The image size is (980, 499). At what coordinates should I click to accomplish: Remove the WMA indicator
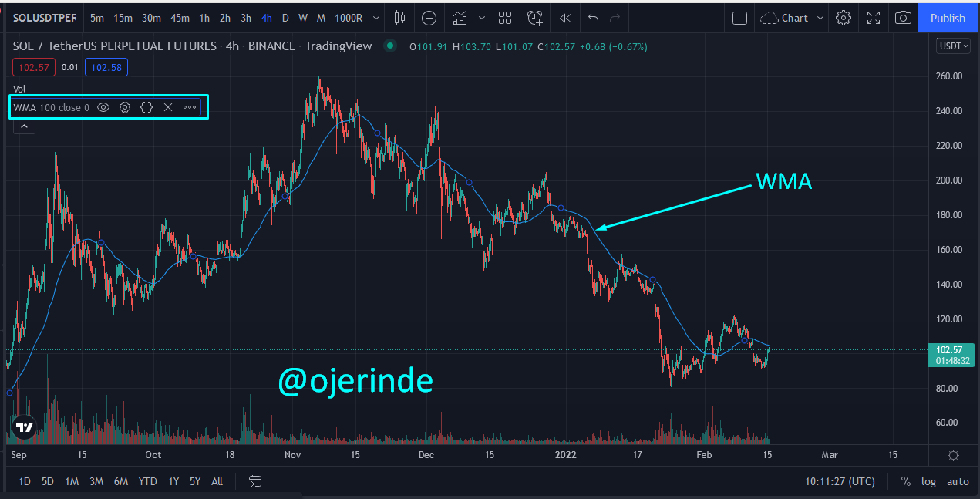coord(167,107)
